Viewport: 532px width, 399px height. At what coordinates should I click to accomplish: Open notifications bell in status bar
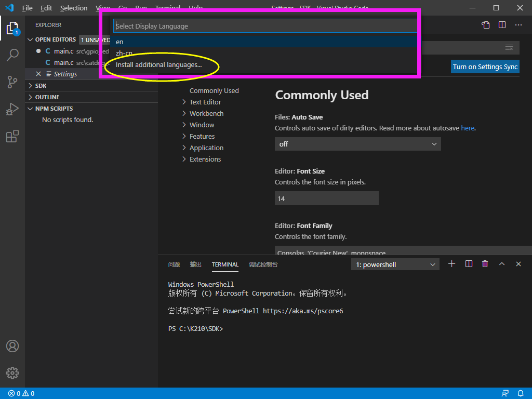pyautogui.click(x=521, y=394)
